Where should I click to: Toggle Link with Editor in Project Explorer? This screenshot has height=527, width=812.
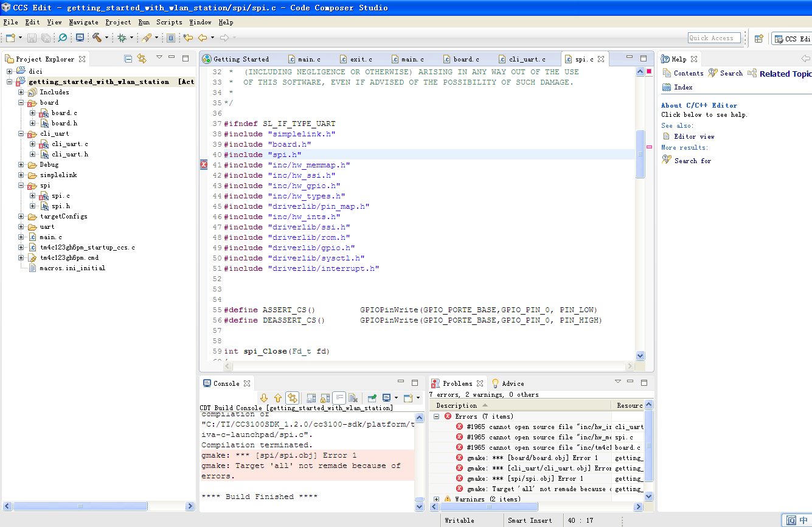point(142,58)
